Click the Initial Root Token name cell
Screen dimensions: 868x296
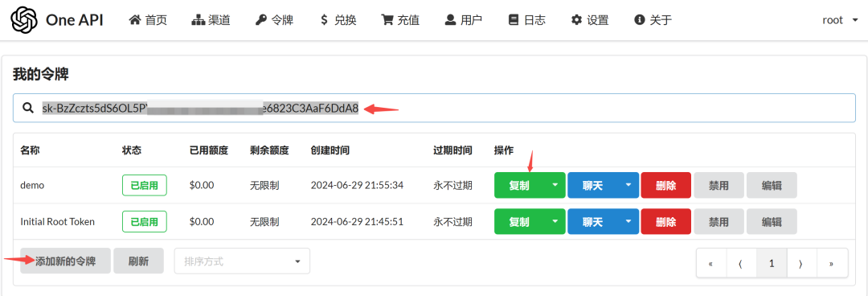(x=58, y=222)
